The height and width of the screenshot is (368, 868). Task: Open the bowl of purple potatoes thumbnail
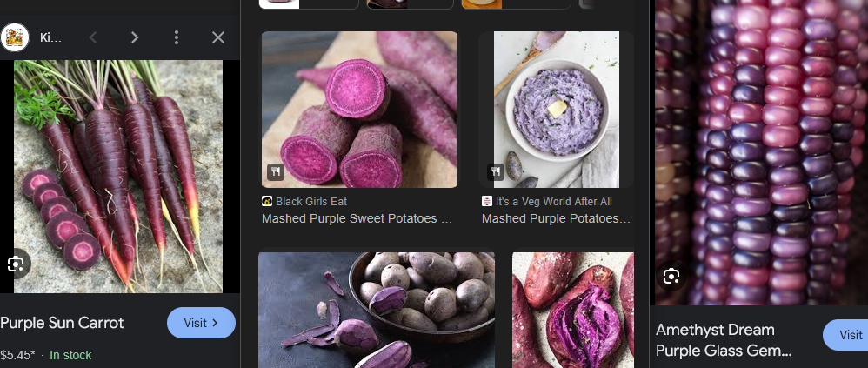377,310
